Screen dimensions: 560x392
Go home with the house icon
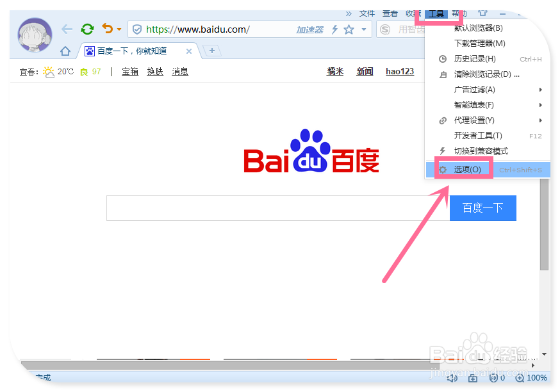coord(65,51)
